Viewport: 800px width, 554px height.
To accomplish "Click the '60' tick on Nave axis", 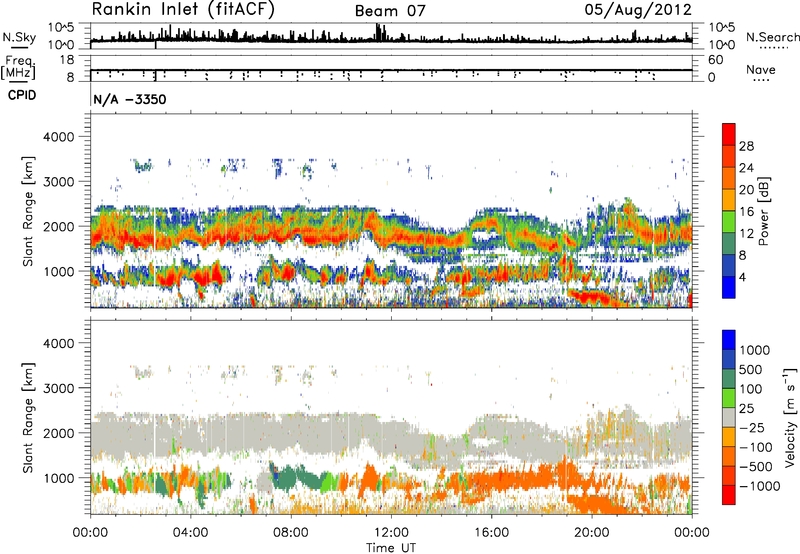I will click(x=716, y=60).
